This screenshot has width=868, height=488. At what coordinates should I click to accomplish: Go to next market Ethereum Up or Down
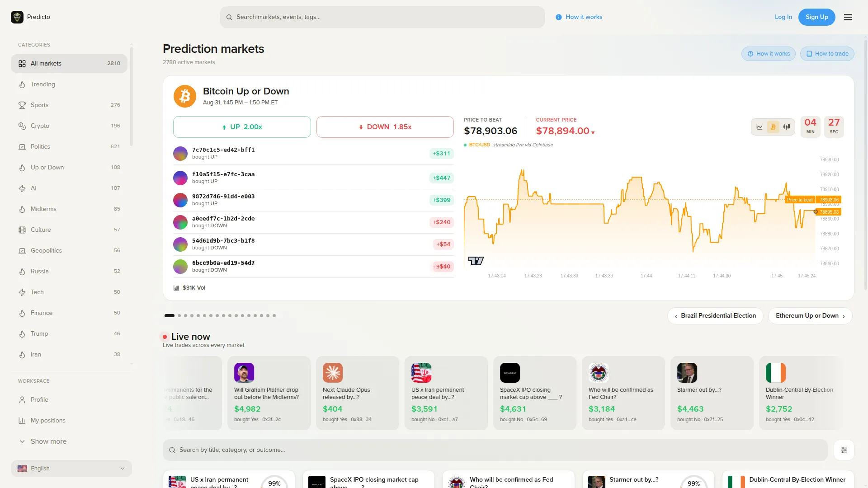[810, 316]
